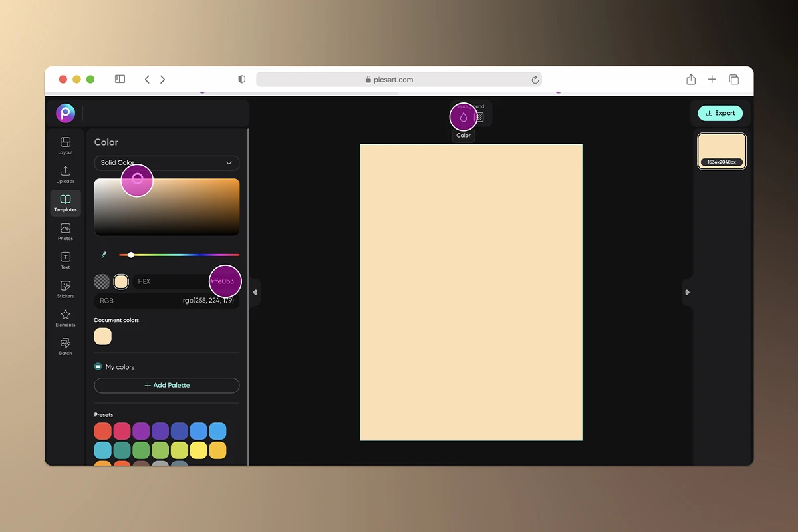The width and height of the screenshot is (798, 532).
Task: Click the Export button
Action: 720,113
